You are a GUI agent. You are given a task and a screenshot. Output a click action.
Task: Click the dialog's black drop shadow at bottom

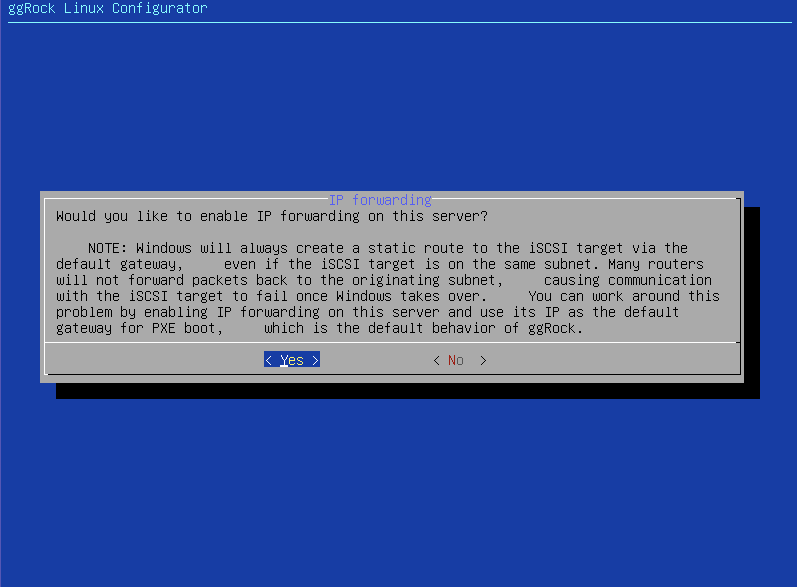(x=408, y=391)
